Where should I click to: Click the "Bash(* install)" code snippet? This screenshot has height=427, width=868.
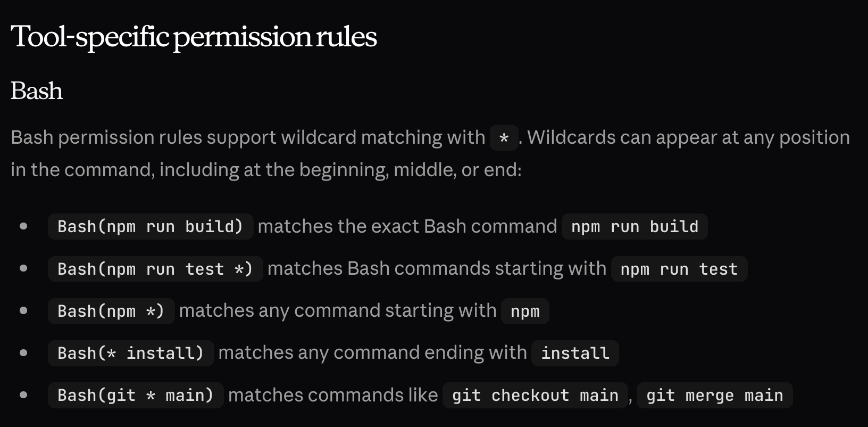(130, 353)
